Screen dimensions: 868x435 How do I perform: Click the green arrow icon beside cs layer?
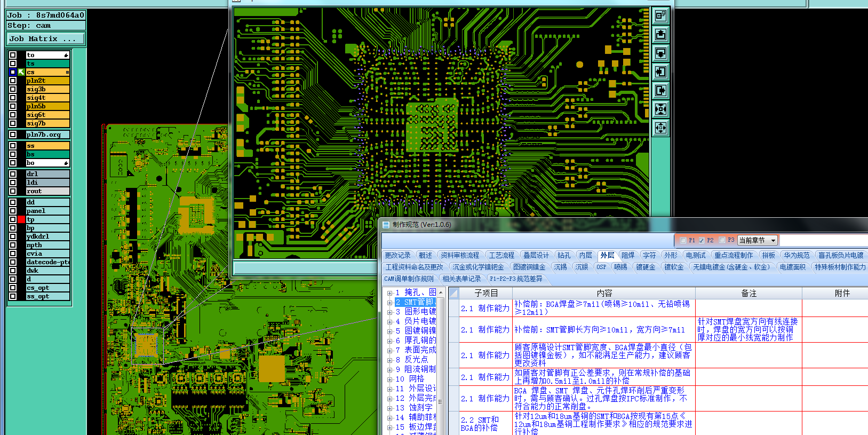pos(21,72)
